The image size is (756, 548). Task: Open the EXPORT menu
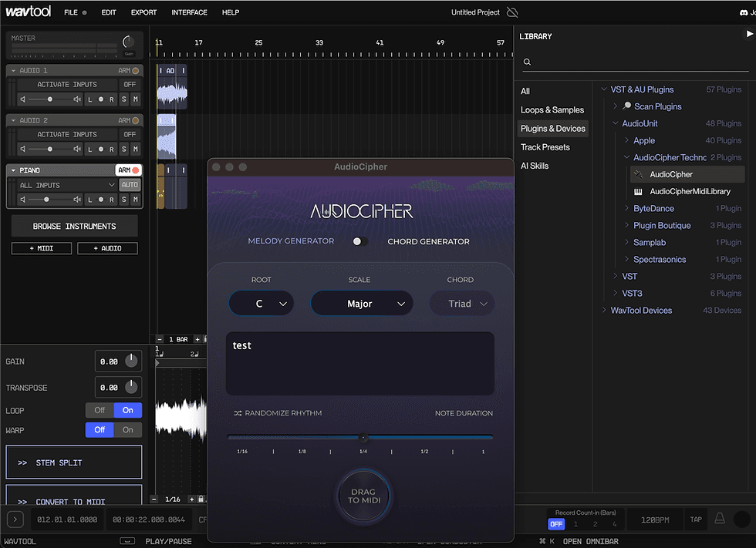[x=143, y=12]
